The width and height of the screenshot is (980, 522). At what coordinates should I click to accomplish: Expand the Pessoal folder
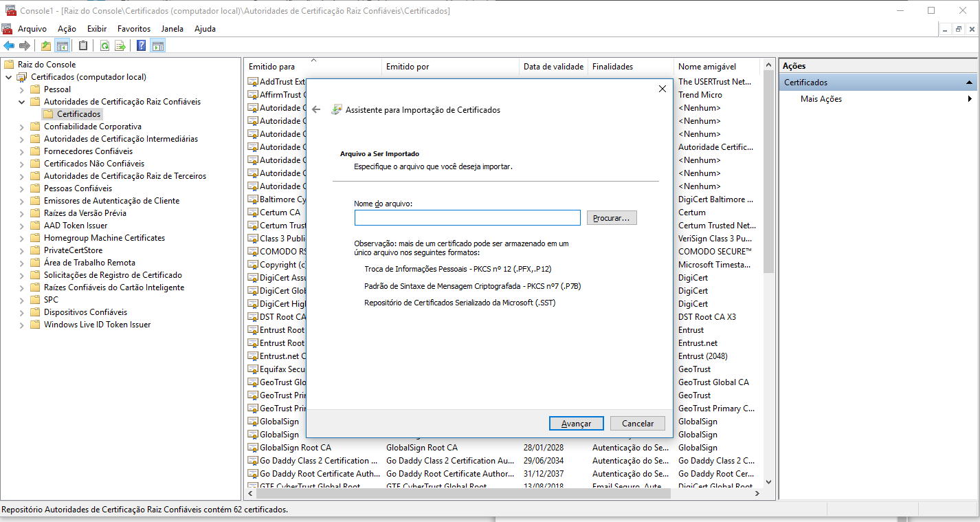22,89
